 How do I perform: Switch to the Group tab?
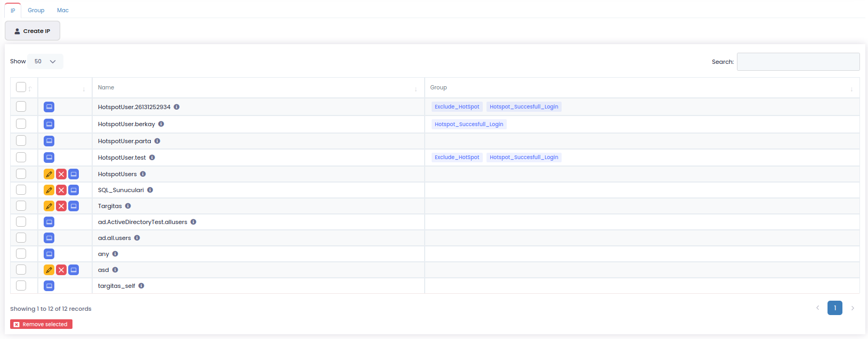[36, 10]
